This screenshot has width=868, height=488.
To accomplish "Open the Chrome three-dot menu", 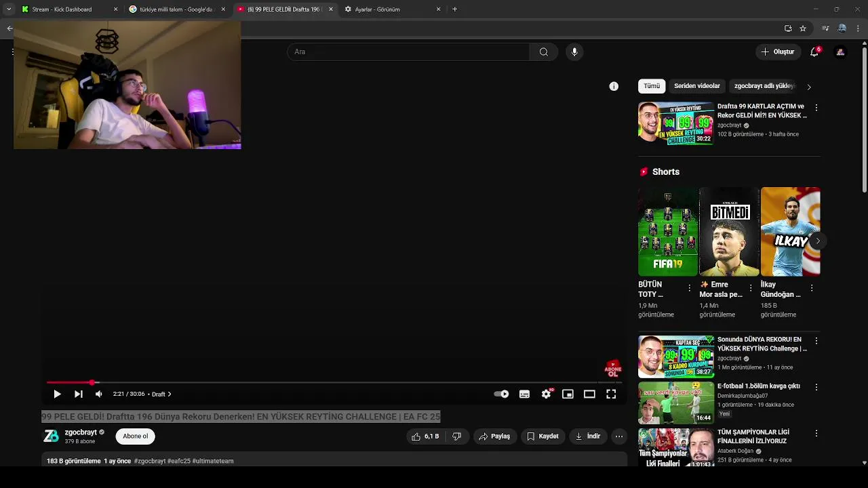I will tap(859, 28).
